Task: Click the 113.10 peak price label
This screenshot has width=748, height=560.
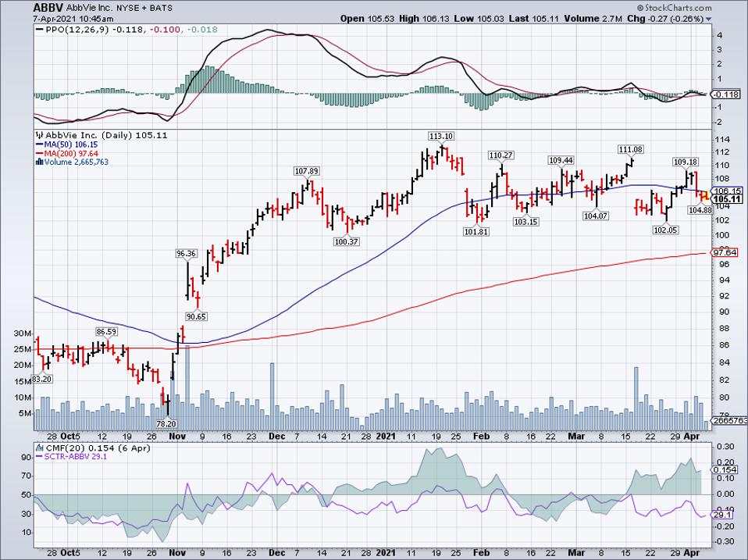Action: (x=441, y=137)
